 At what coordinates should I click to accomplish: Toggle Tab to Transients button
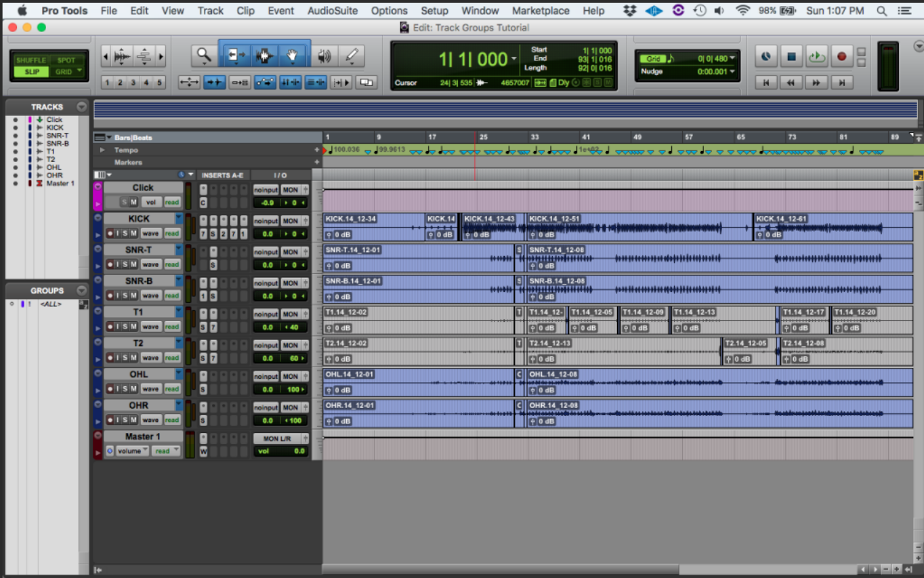[x=214, y=83]
